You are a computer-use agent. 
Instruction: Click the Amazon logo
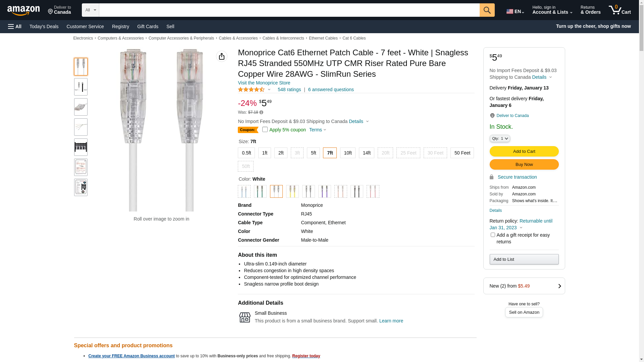(x=23, y=11)
